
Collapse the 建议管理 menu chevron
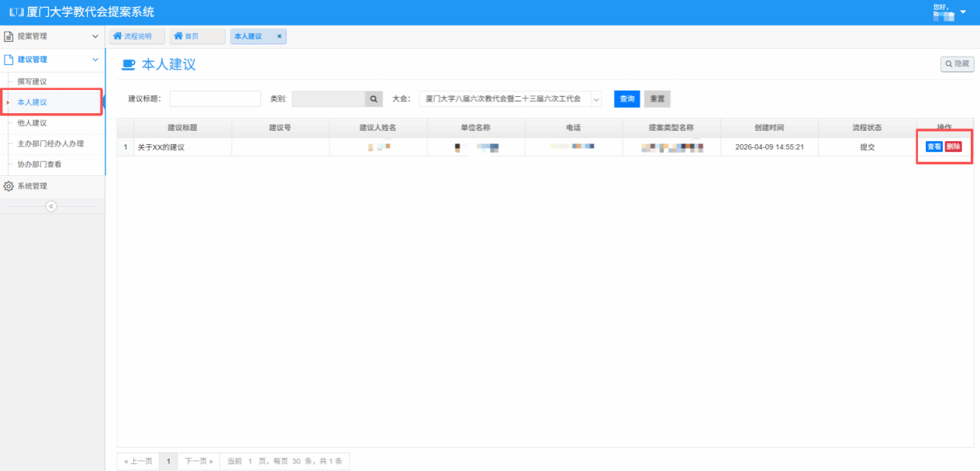pos(95,60)
